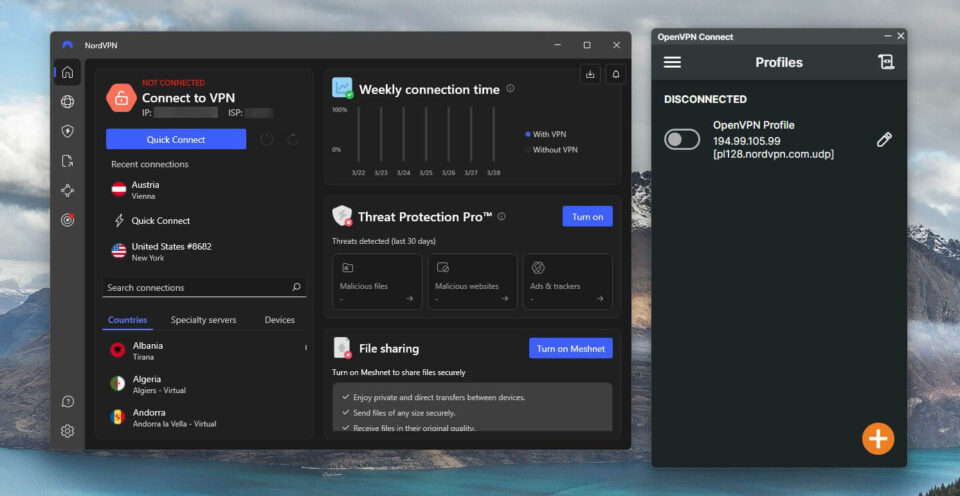The height and width of the screenshot is (496, 960).
Task: Click the 3/28 bar in weekly chart
Action: (x=493, y=135)
